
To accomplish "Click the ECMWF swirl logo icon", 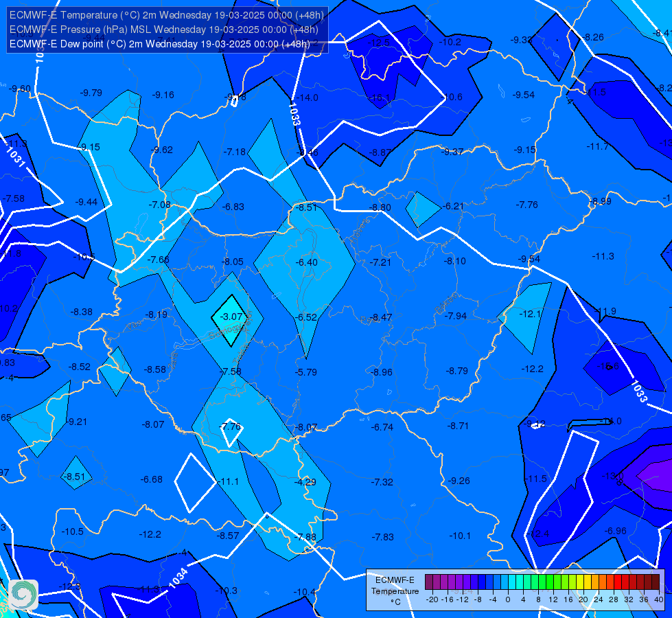I will [x=23, y=595].
